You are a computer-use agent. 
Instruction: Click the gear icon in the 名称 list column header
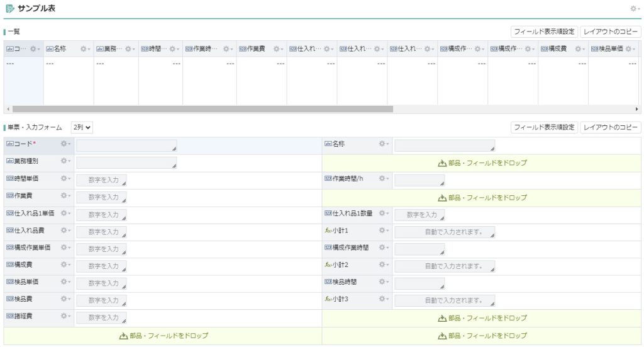click(x=85, y=48)
